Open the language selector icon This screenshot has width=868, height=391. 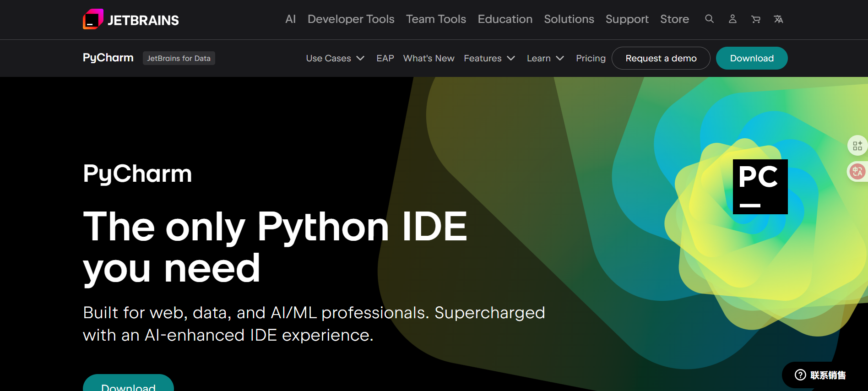[778, 19]
